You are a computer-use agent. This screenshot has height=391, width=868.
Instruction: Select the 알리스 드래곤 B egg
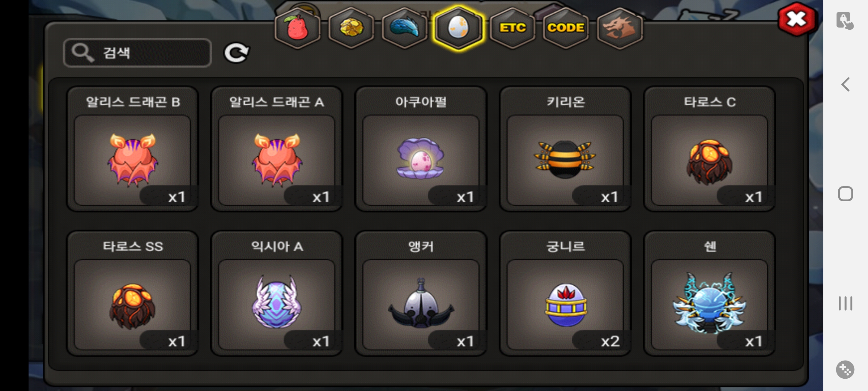pyautogui.click(x=132, y=149)
